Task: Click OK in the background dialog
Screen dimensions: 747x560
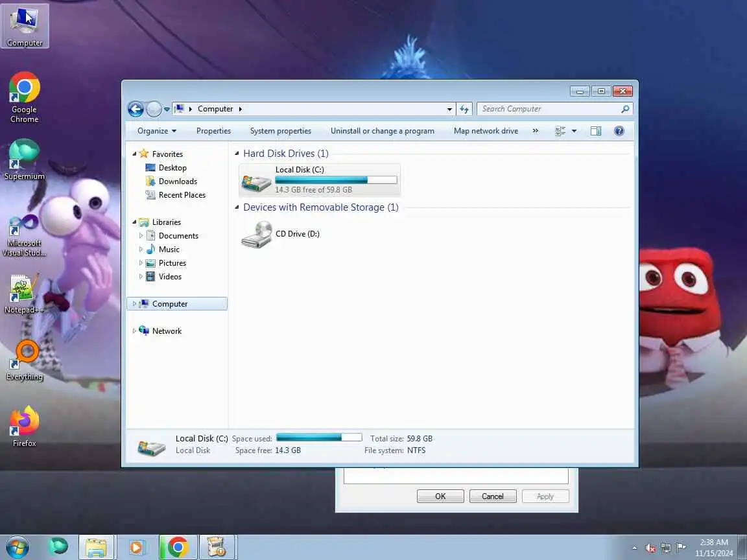Action: coord(440,496)
